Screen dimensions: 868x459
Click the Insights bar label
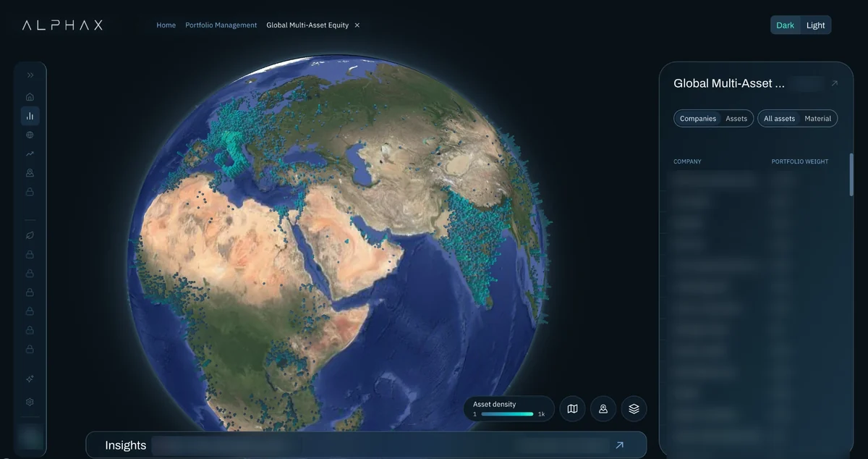(126, 445)
